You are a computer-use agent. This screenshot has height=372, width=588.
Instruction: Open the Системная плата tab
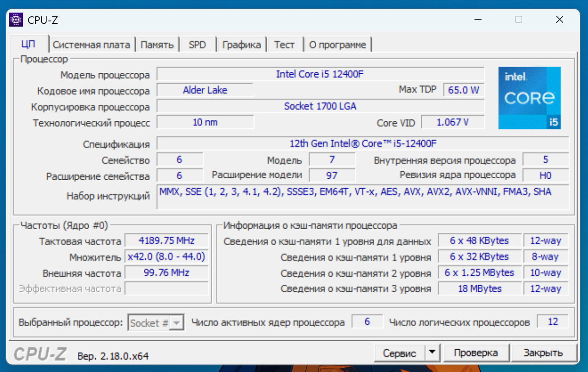[92, 45]
